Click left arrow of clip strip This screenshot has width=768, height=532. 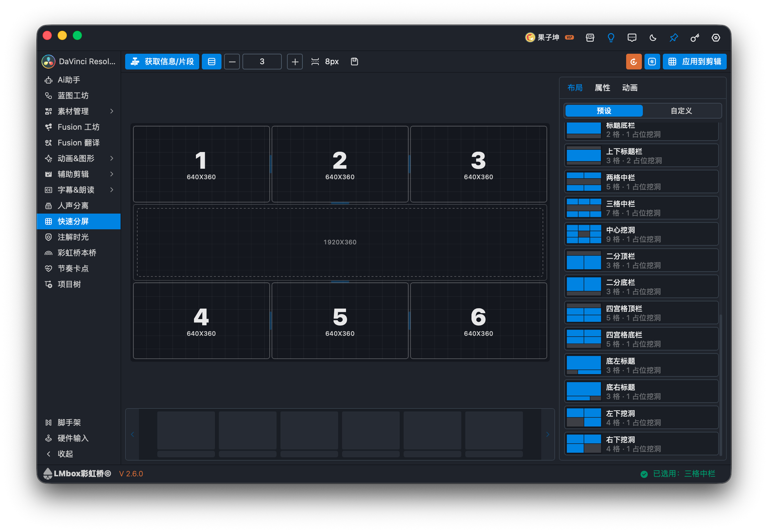click(x=132, y=434)
